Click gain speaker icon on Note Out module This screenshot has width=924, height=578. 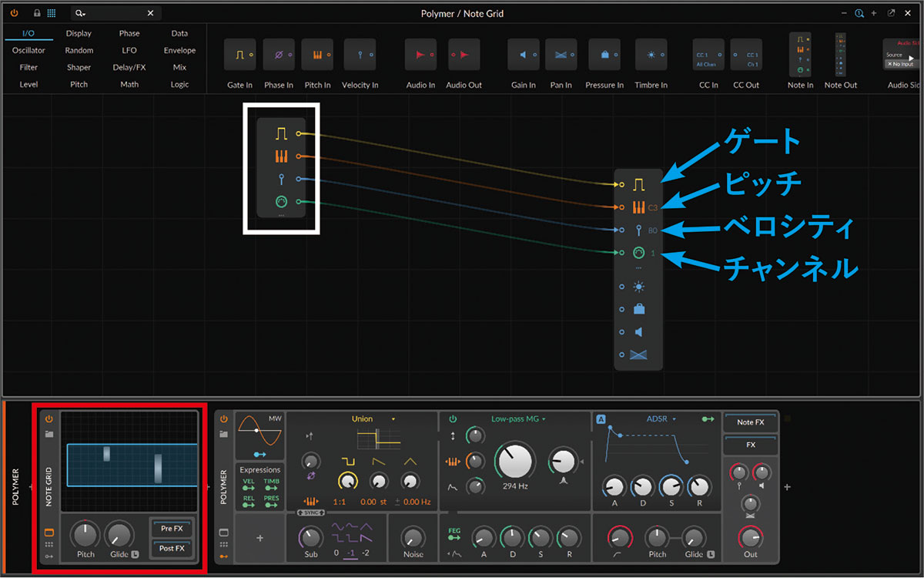638,332
